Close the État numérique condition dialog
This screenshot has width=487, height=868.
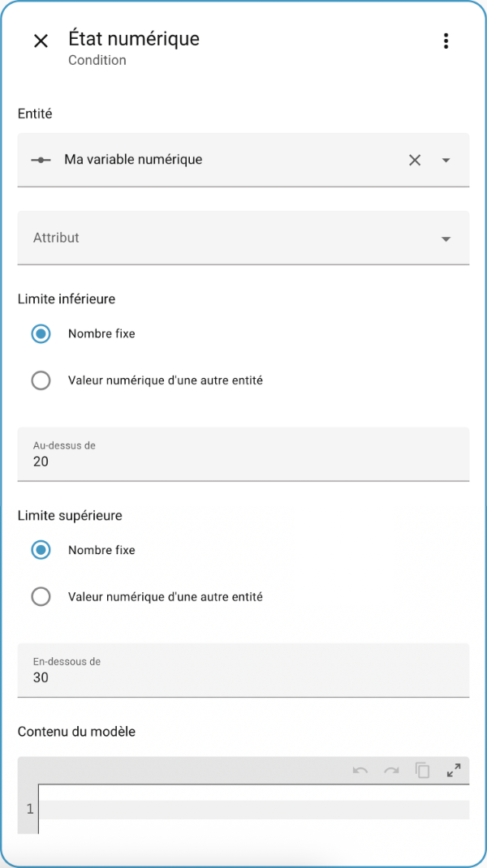point(41,41)
